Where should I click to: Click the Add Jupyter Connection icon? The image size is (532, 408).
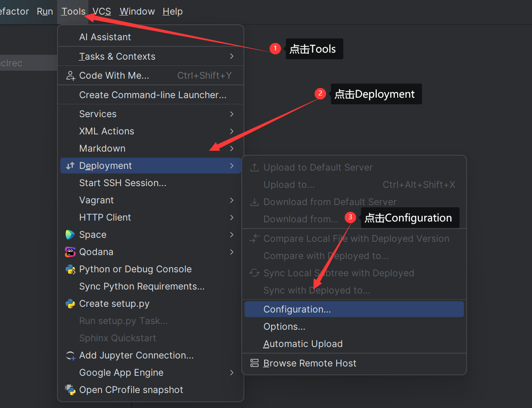tap(70, 355)
